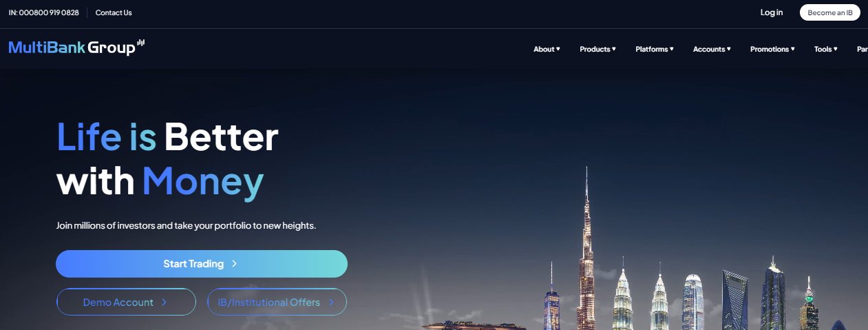The height and width of the screenshot is (330, 868).
Task: Click the Become an IB button
Action: pyautogui.click(x=829, y=12)
